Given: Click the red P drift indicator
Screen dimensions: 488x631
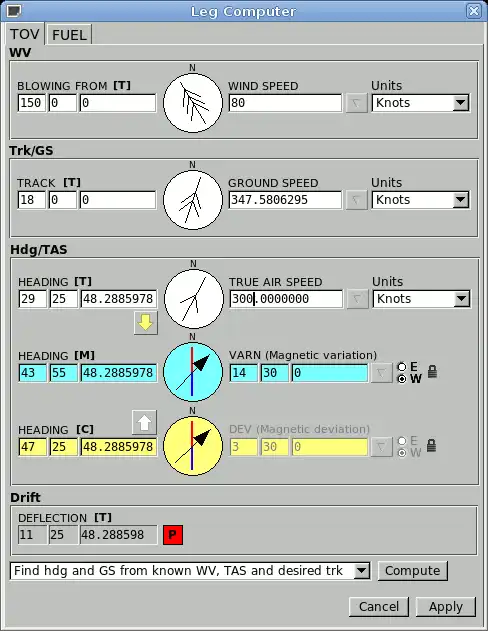Looking at the screenshot, I should [x=173, y=535].
